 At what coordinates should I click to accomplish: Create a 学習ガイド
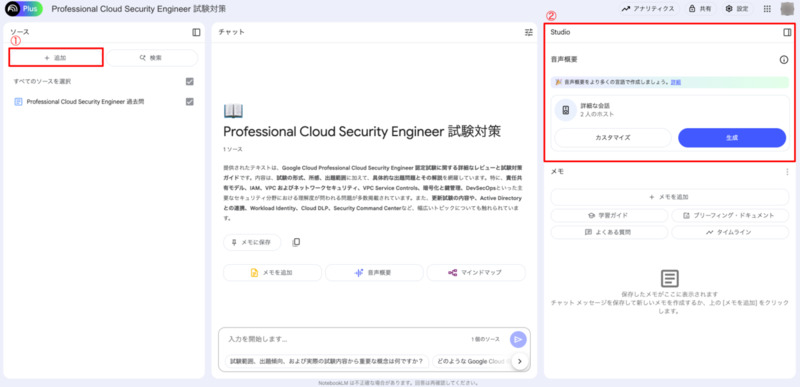point(609,216)
